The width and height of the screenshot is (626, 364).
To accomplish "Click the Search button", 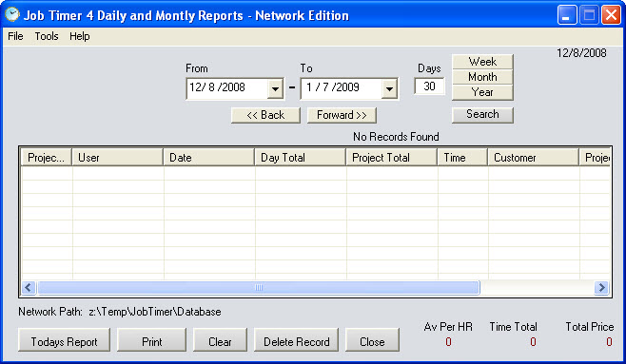I will pos(482,114).
